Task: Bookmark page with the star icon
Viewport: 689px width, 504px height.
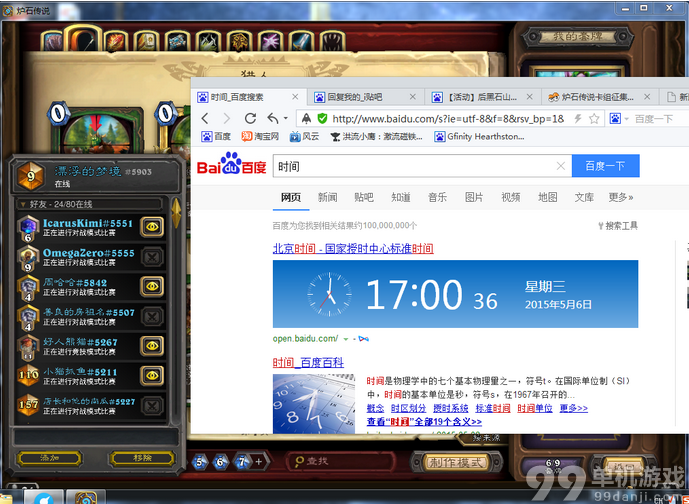Action: click(x=594, y=118)
